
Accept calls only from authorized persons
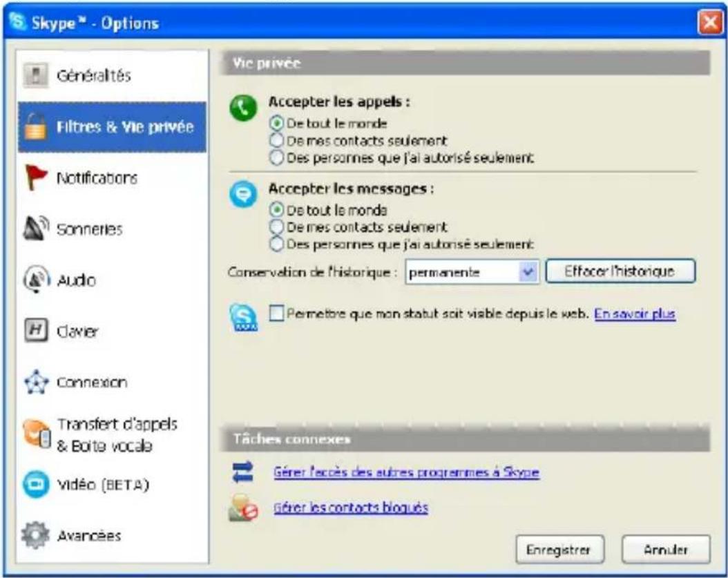point(276,157)
